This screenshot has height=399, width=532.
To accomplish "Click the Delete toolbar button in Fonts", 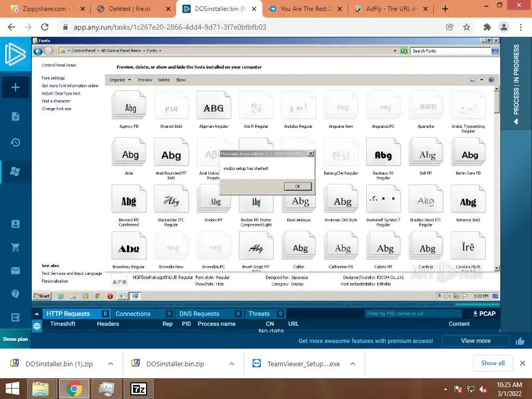I will coord(164,80).
